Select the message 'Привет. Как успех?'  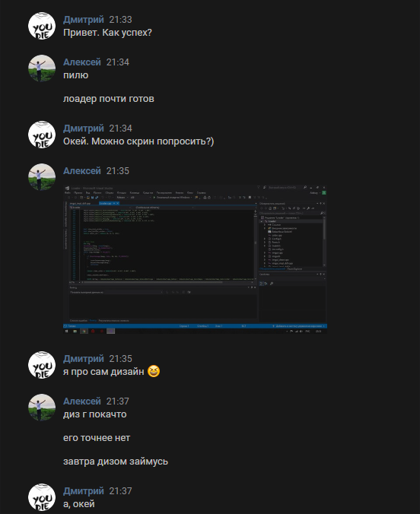click(x=107, y=33)
